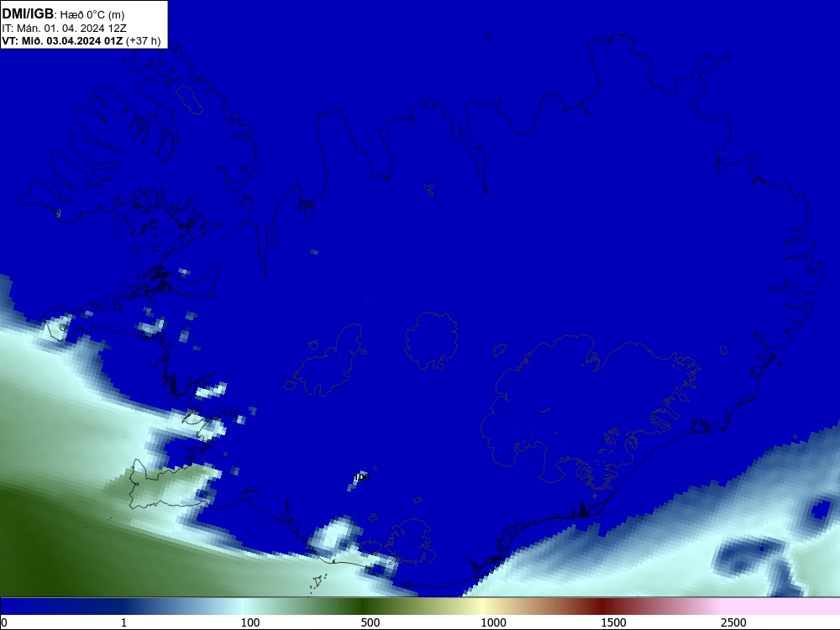
Task: Click the pink end of legend bar
Action: pos(782,606)
